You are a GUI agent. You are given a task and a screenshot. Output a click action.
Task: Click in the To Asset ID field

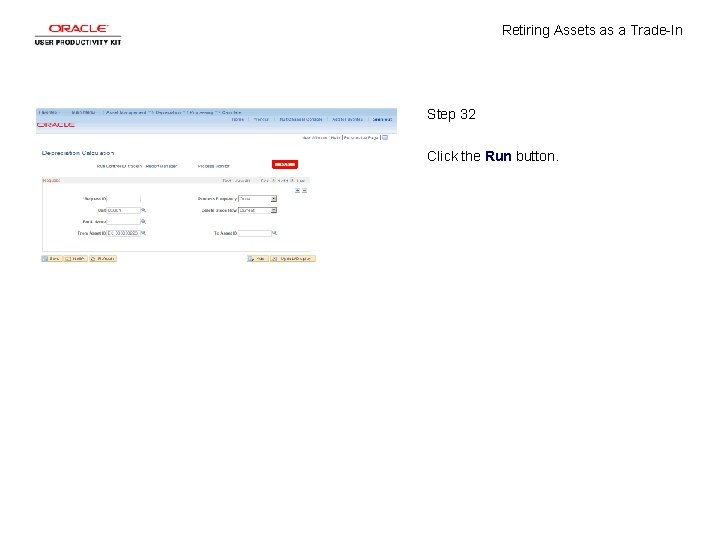coord(255,233)
